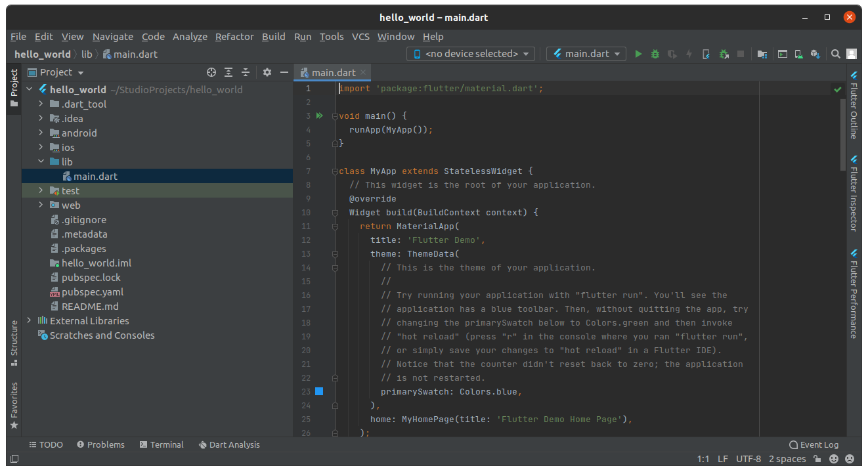This screenshot has width=868, height=472.
Task: Open the main.dart run configuration dropdown
Action: [x=586, y=53]
